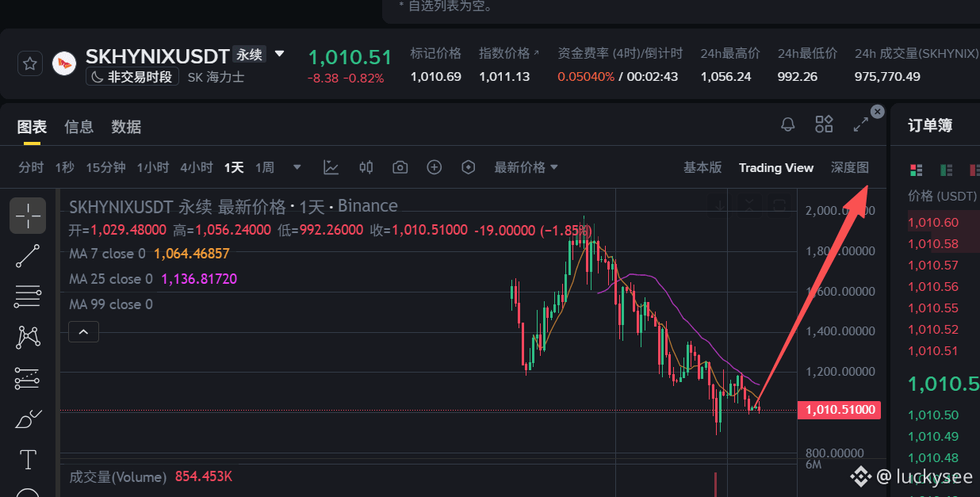Select ask price 1,010.58 in order book
980x497 pixels.
pyautogui.click(x=933, y=244)
